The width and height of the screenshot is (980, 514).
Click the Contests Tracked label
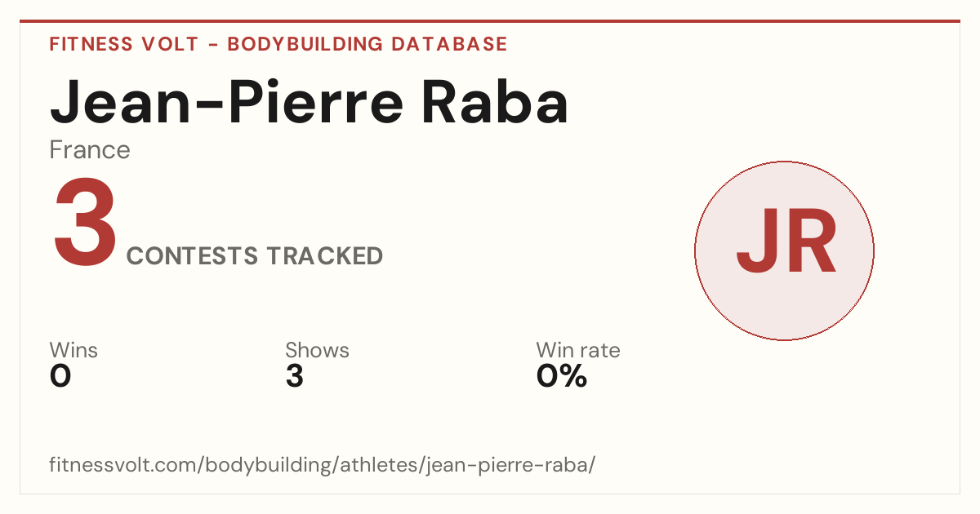255,256
